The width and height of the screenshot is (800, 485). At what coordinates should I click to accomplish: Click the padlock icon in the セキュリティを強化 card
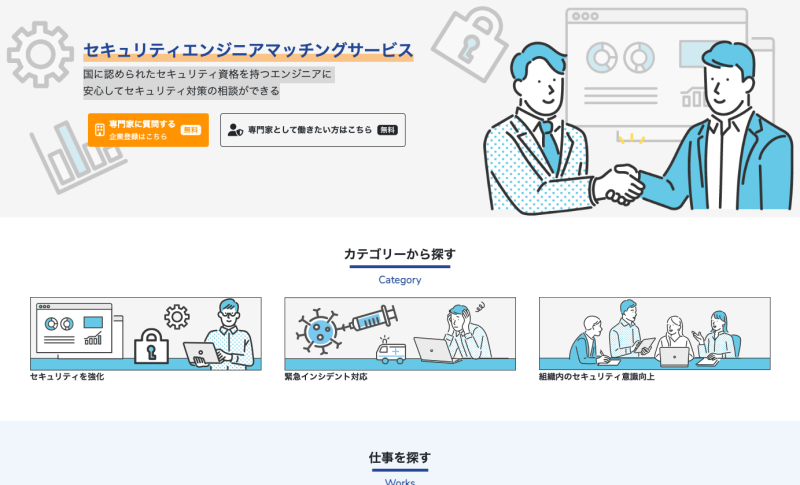click(x=151, y=346)
